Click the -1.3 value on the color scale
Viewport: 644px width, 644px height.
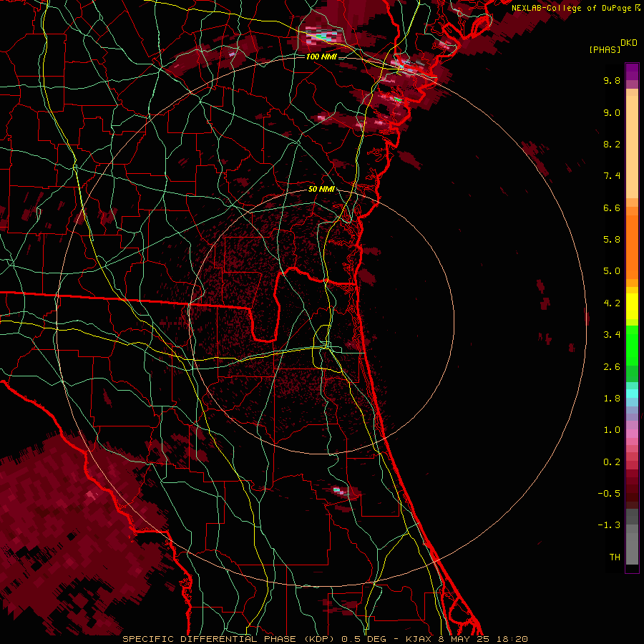click(609, 525)
